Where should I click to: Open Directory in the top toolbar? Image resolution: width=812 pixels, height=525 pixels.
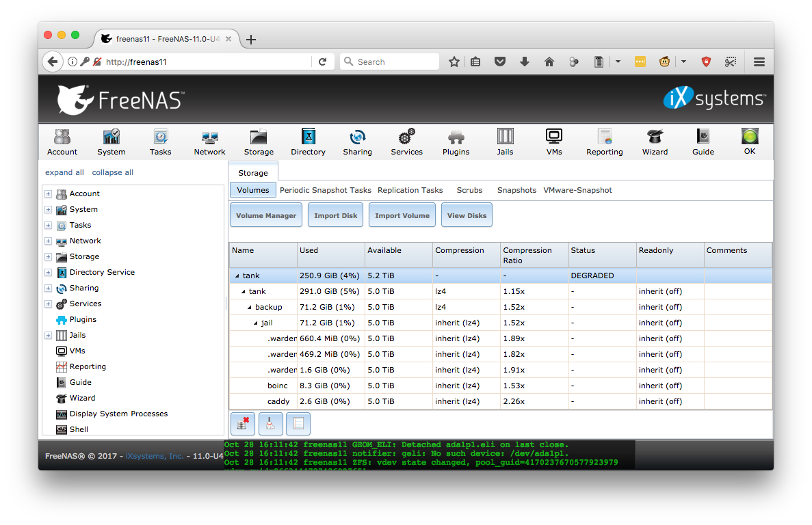point(308,142)
